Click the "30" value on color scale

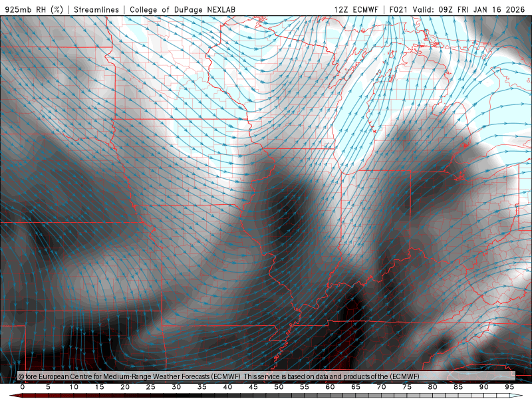pos(176,387)
